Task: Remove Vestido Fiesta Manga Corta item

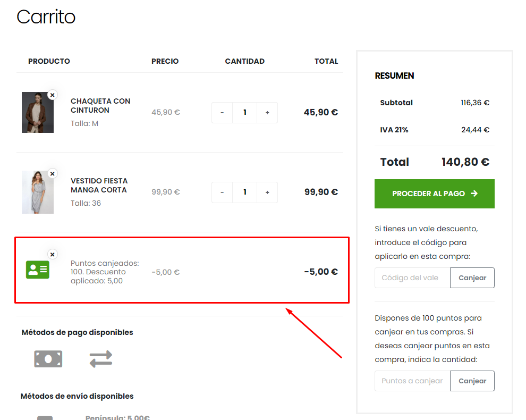Action: [52, 174]
